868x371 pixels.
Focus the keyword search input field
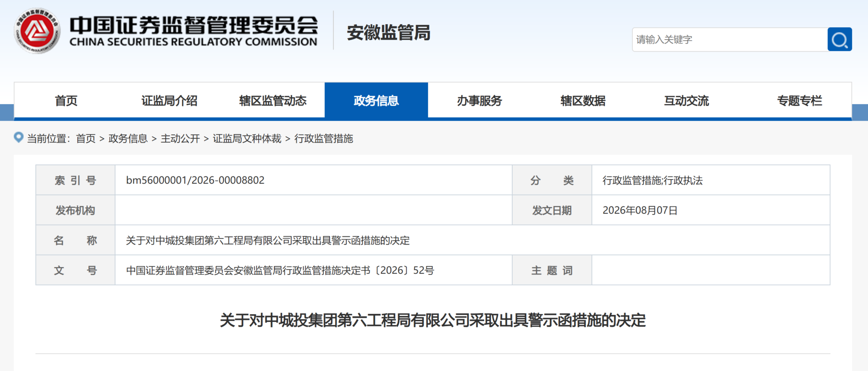pos(730,39)
